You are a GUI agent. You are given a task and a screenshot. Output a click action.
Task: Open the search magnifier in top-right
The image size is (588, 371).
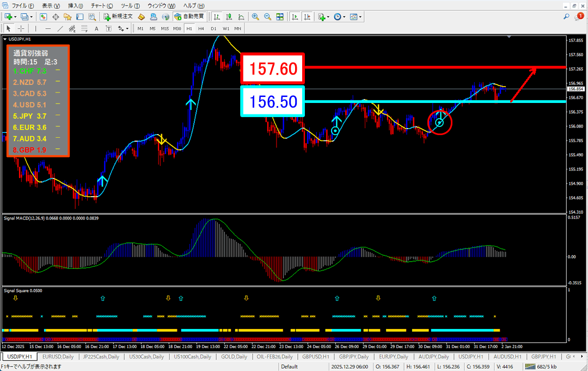coord(567,17)
